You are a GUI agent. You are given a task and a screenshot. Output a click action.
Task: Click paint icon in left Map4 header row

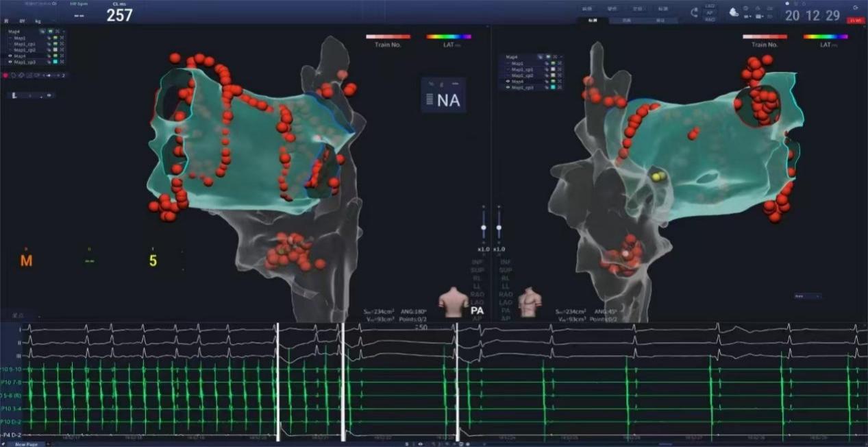click(42, 32)
